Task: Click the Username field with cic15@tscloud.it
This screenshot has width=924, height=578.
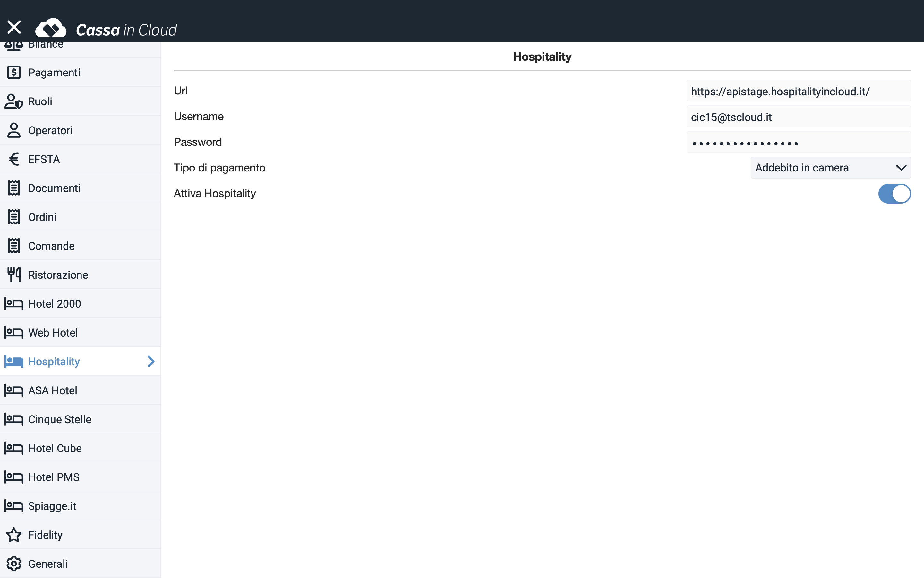Action: (798, 117)
